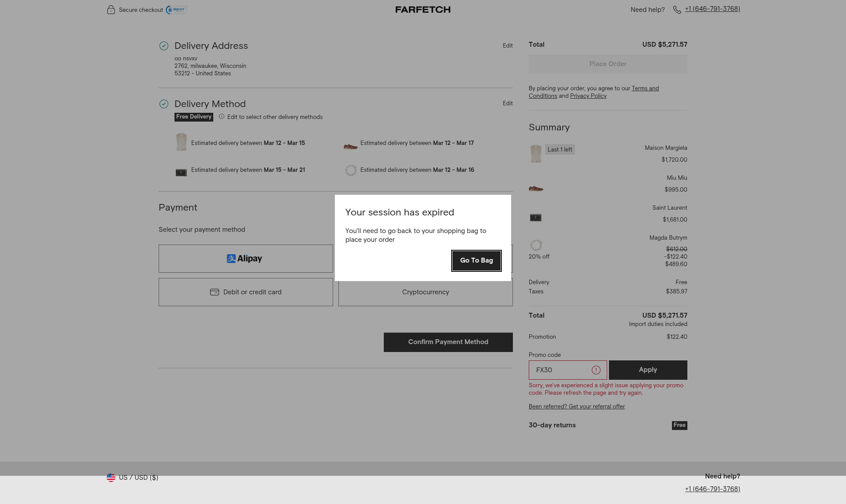Click the Go To Bag button
The image size is (846, 504).
[476, 260]
